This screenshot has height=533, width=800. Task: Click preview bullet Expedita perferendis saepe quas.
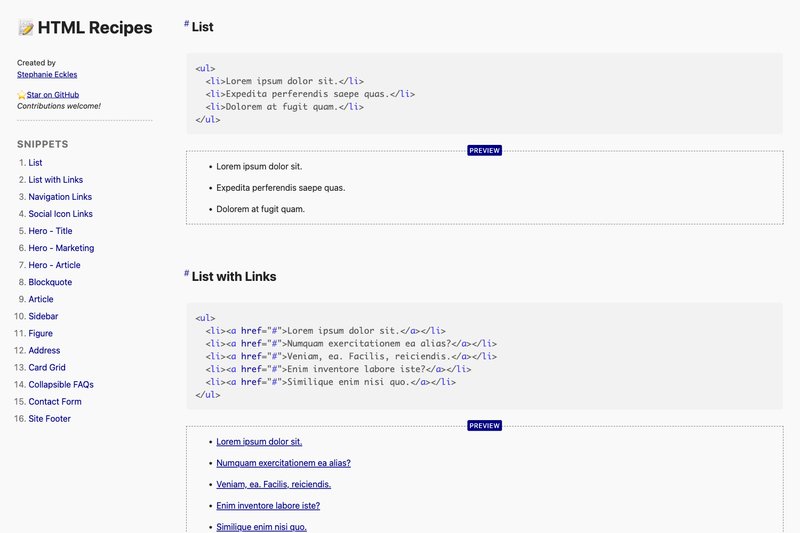point(281,188)
